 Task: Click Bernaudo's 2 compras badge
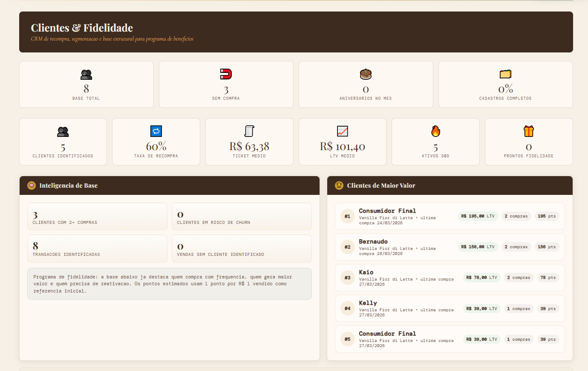tap(516, 247)
